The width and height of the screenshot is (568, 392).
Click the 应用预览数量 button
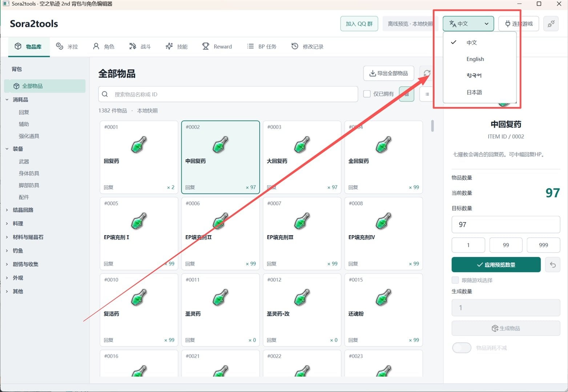click(x=496, y=265)
